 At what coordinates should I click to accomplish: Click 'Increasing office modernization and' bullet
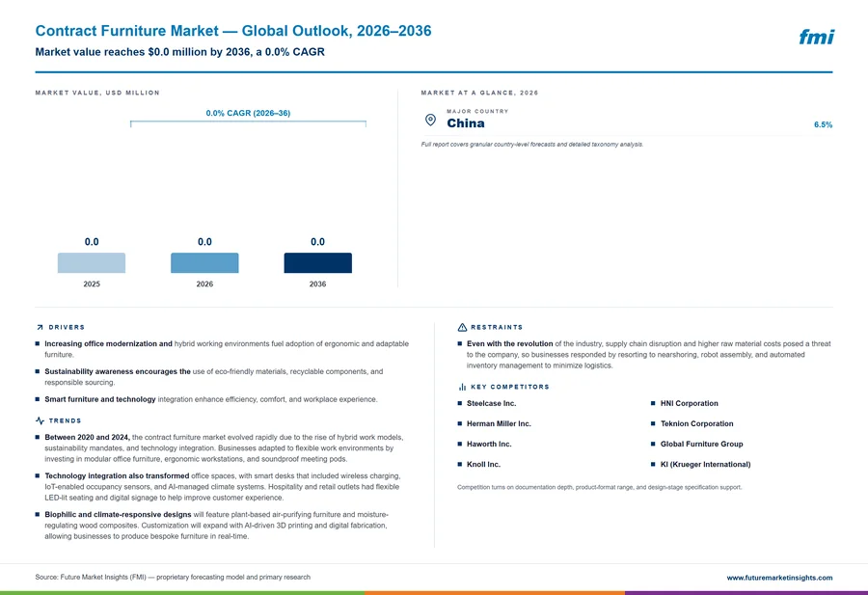click(227, 349)
